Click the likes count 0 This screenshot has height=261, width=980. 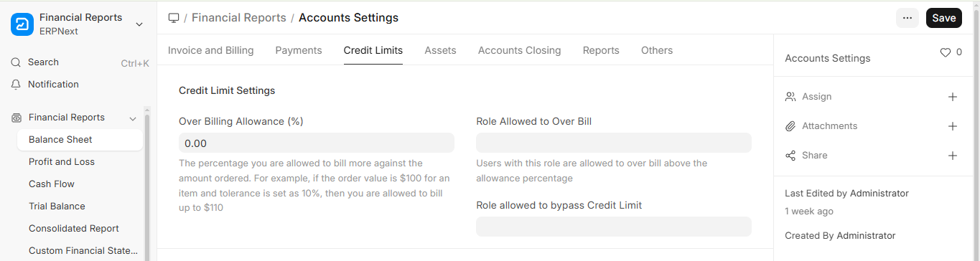coord(959,52)
